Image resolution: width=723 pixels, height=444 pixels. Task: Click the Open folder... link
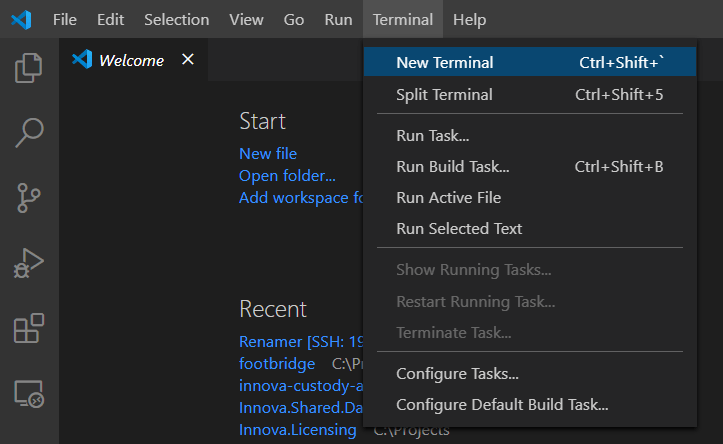coord(287,176)
